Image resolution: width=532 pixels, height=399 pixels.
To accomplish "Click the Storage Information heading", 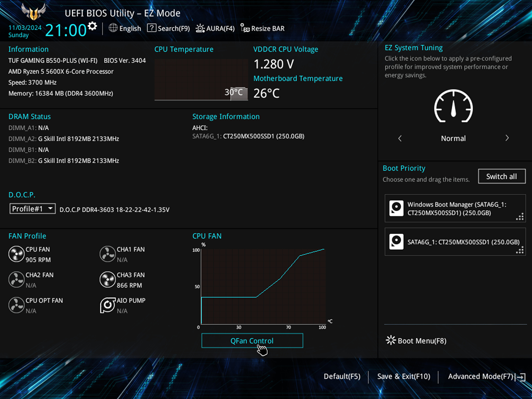I will pyautogui.click(x=226, y=116).
